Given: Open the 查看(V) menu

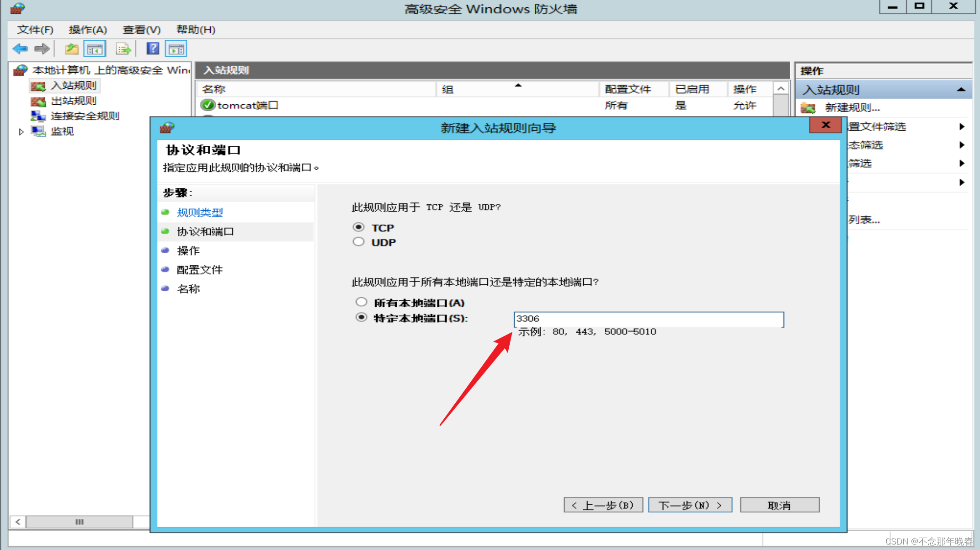Looking at the screenshot, I should tap(141, 30).
